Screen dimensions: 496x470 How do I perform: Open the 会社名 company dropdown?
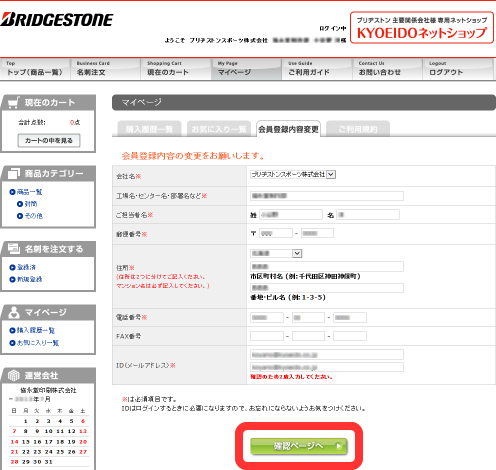(x=293, y=174)
